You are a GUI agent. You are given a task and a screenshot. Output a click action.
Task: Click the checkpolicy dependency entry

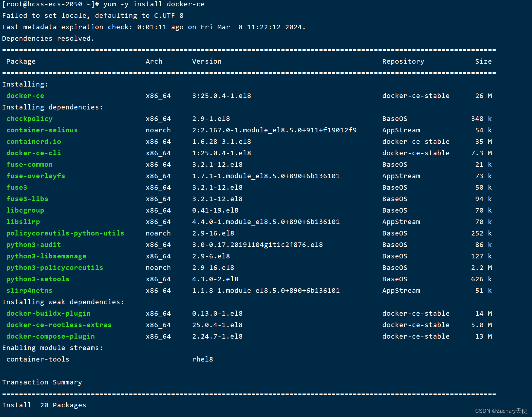[x=29, y=118]
